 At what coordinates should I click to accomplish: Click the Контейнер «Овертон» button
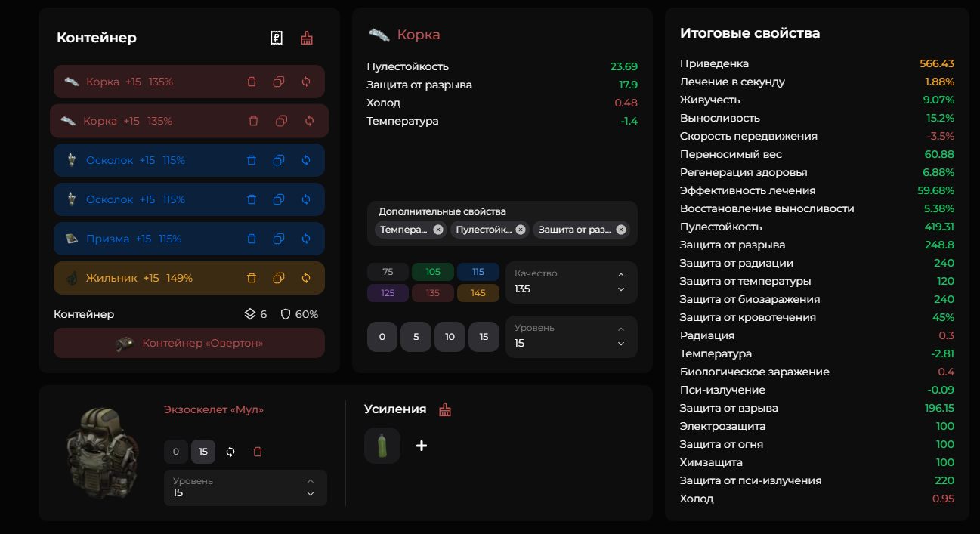(x=189, y=343)
